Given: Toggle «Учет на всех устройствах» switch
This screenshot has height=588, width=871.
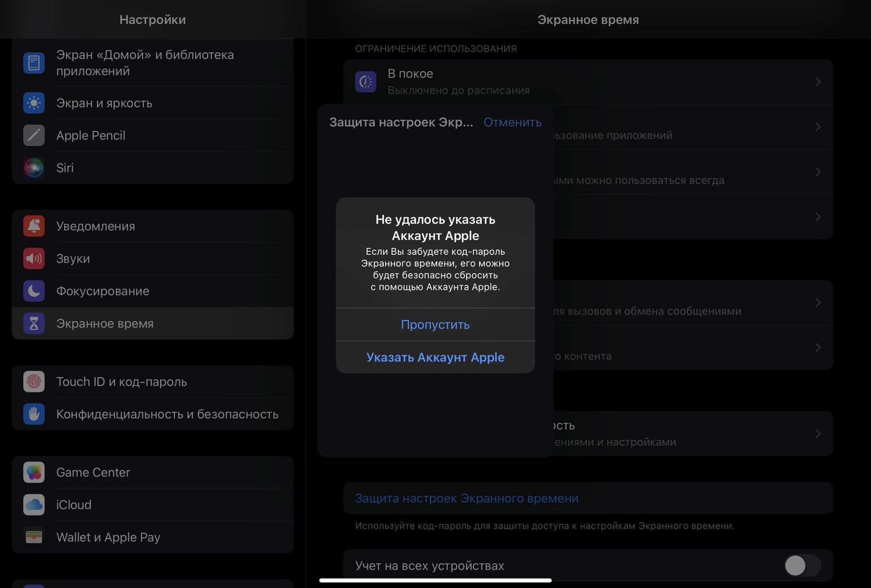Looking at the screenshot, I should coord(802,566).
